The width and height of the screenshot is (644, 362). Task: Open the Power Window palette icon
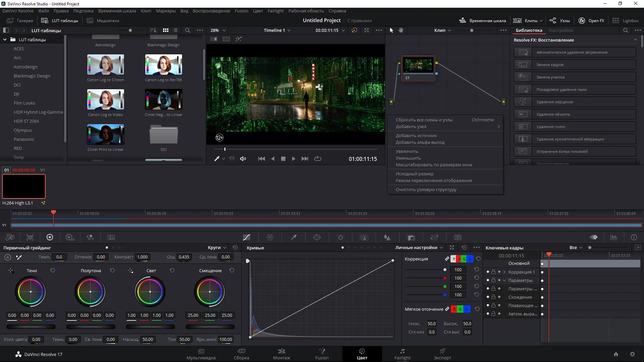[x=317, y=237]
